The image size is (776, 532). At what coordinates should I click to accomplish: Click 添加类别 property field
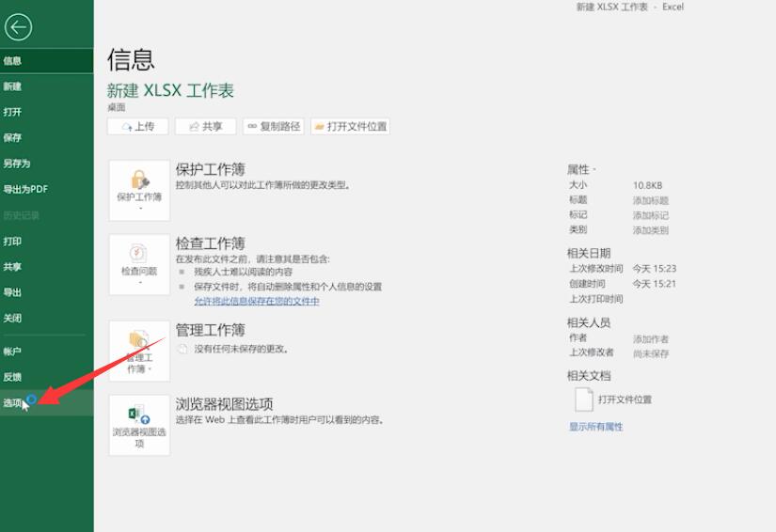point(651,230)
